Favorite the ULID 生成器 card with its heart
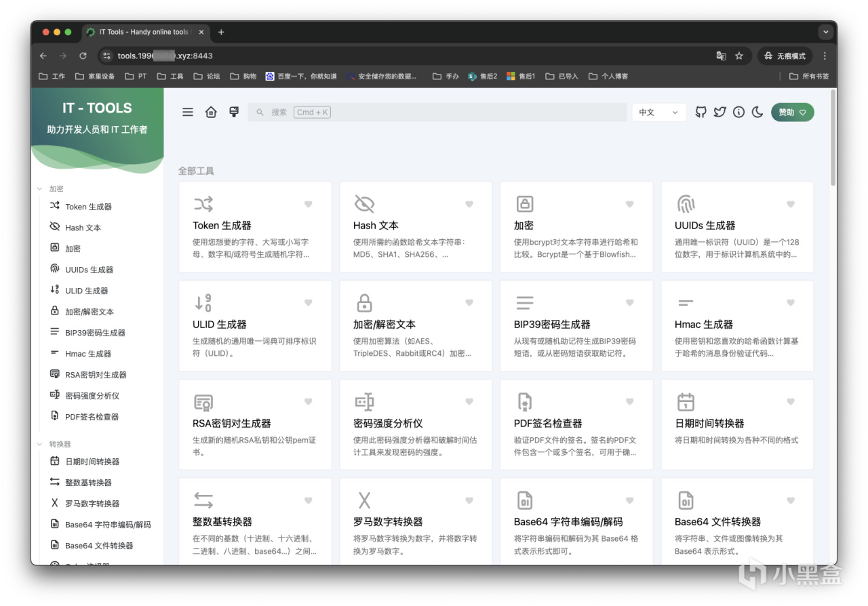 coord(308,303)
